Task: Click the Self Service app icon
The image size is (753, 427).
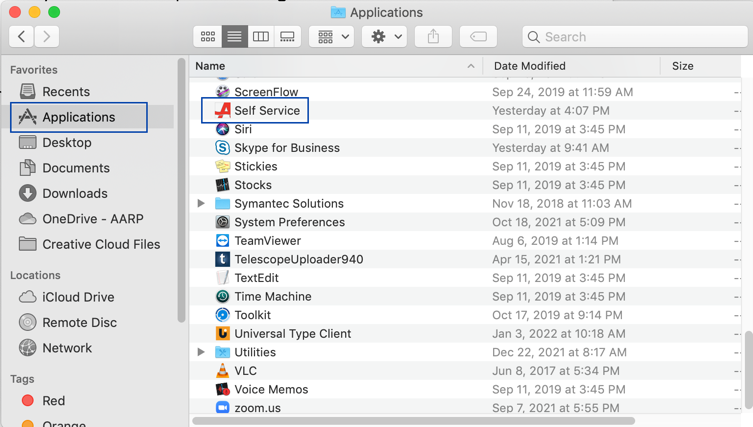Action: (222, 110)
